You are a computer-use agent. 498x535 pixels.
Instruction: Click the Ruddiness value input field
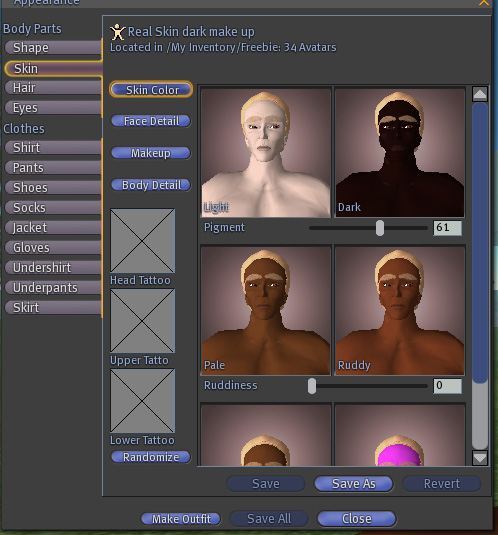(448, 386)
